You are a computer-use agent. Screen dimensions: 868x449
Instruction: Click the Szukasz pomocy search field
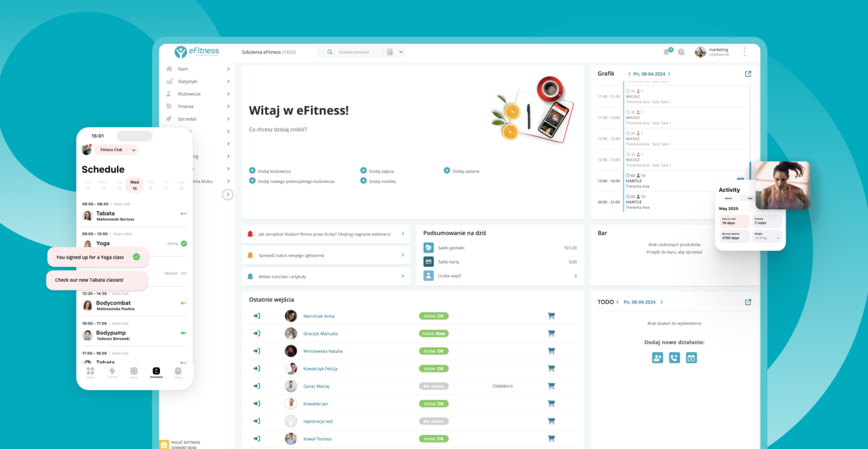[357, 52]
